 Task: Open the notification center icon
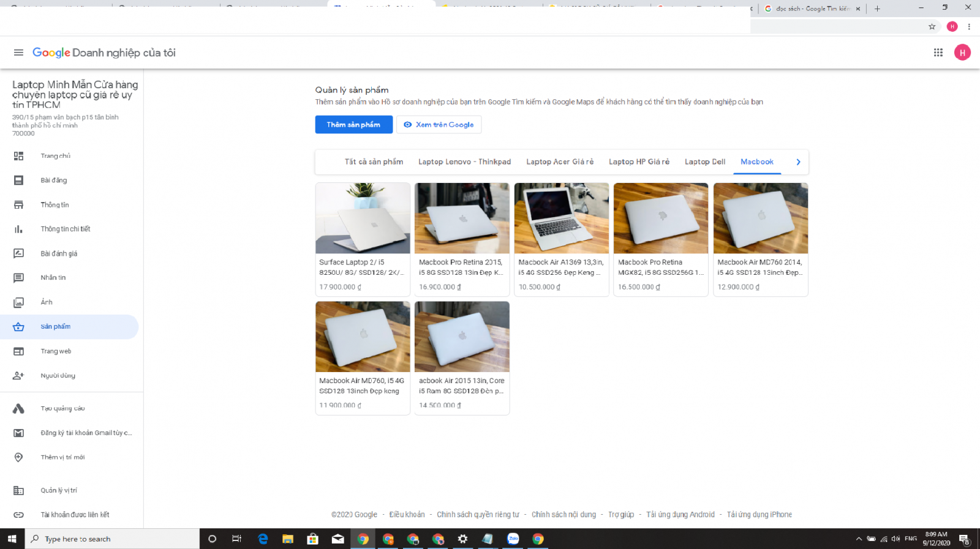pos(964,539)
